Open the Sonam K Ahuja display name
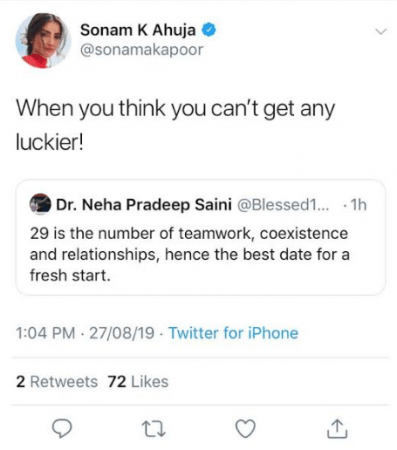This screenshot has width=397, height=450. [138, 30]
